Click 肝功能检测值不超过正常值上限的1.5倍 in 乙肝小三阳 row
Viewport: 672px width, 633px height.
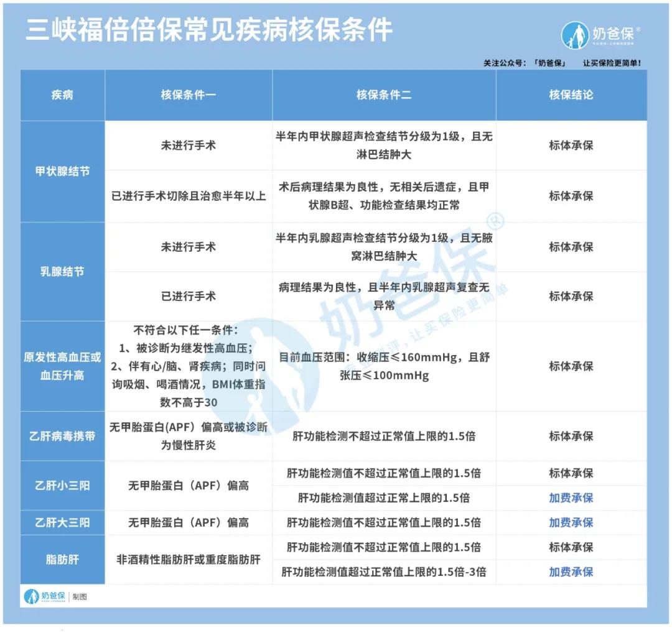[x=384, y=473]
